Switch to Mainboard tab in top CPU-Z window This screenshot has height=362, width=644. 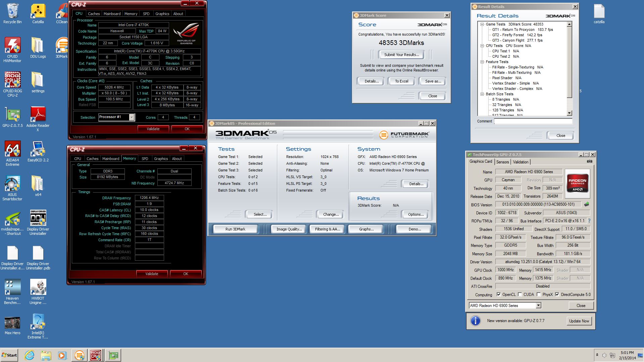point(112,14)
